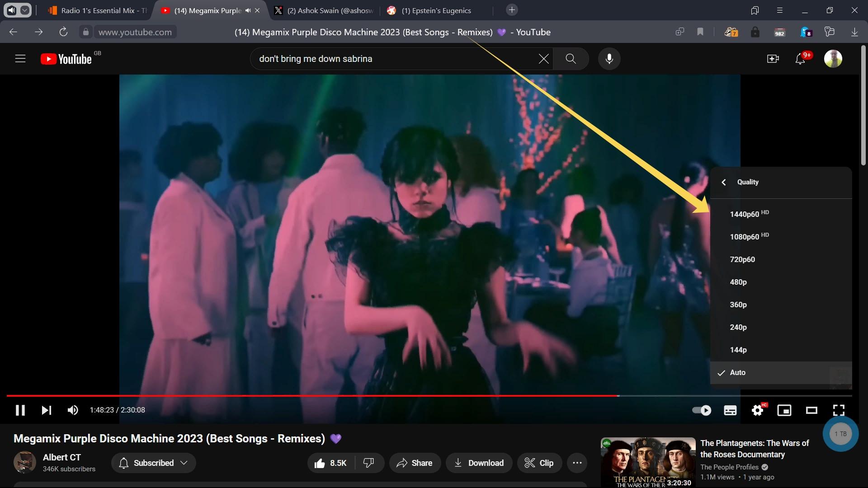Open The Plantagenets: Wars of the Roses title
Image resolution: width=868 pixels, height=488 pixels.
click(755, 449)
